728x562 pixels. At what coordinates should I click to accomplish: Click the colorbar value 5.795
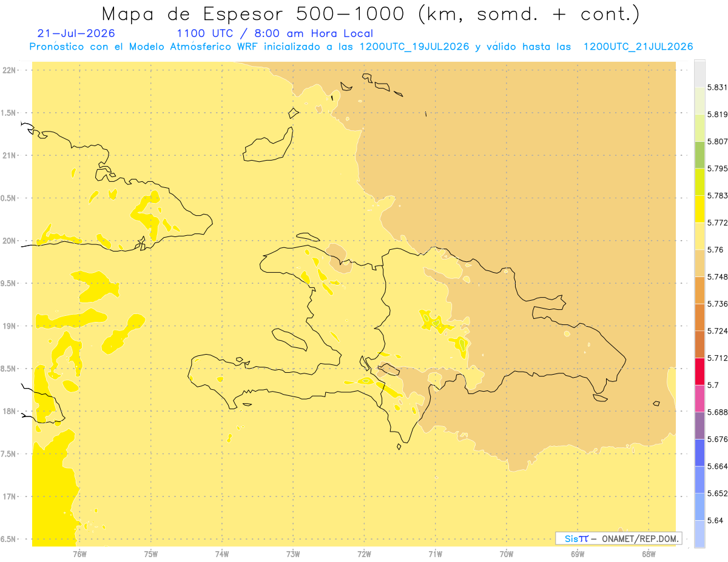pos(717,169)
